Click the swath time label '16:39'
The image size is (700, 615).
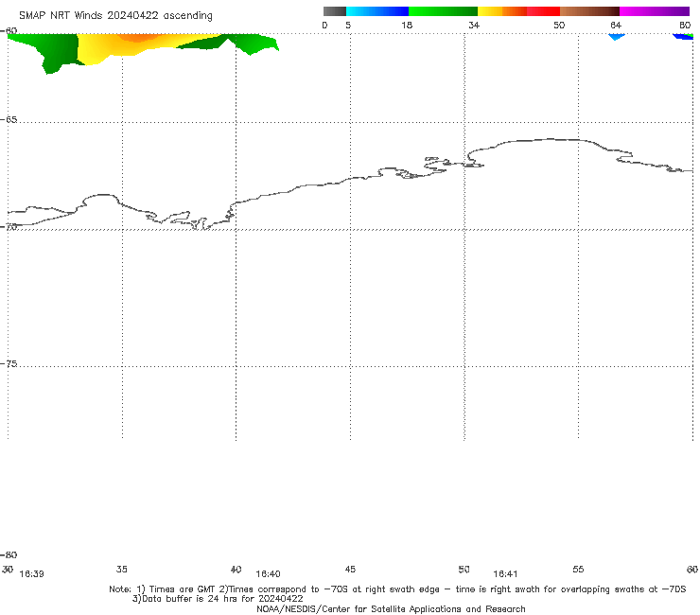pos(32,574)
